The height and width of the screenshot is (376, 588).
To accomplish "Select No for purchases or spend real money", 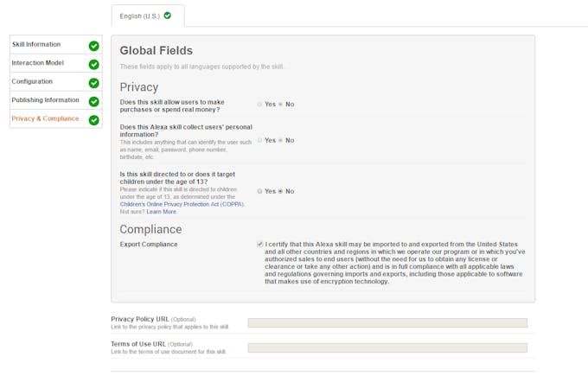I will 280,105.
